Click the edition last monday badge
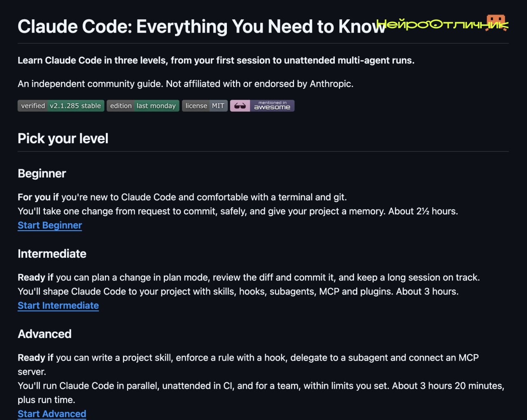 click(x=143, y=106)
